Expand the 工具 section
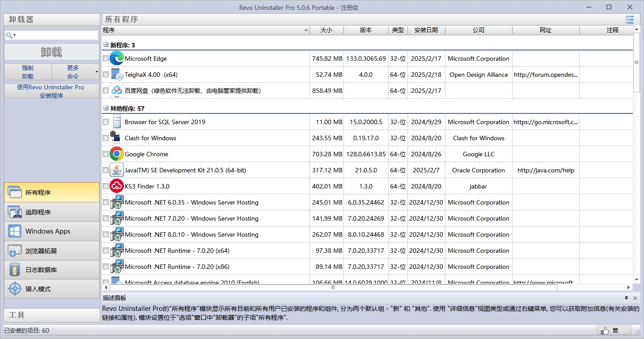The image size is (644, 339). (52, 315)
